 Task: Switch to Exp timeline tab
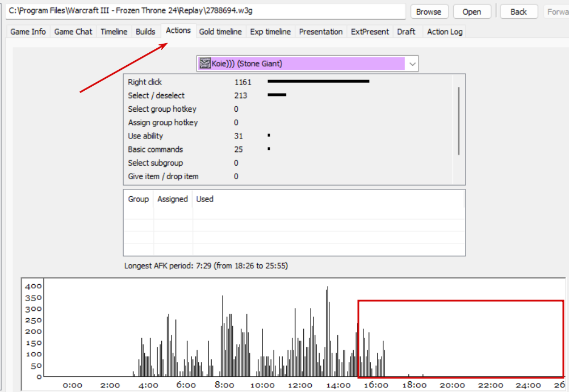click(x=270, y=32)
